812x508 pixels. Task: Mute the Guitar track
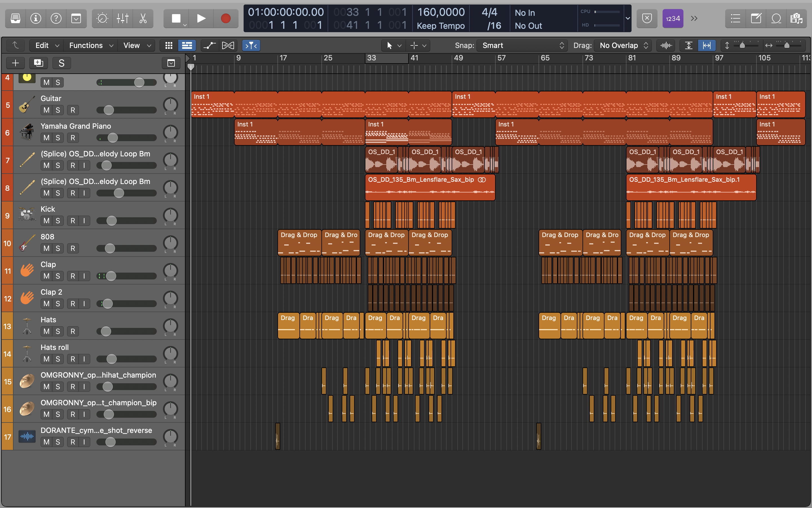click(46, 110)
